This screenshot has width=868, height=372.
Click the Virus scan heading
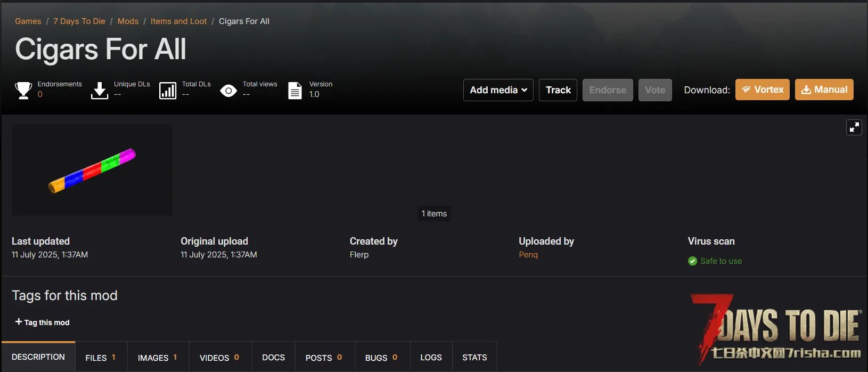tap(711, 241)
